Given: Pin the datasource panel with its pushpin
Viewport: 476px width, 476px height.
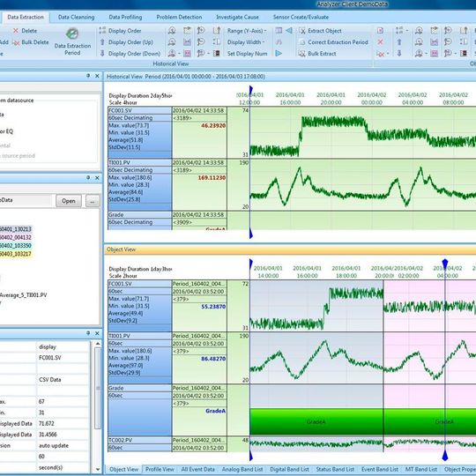Looking at the screenshot, I should click(x=88, y=76).
